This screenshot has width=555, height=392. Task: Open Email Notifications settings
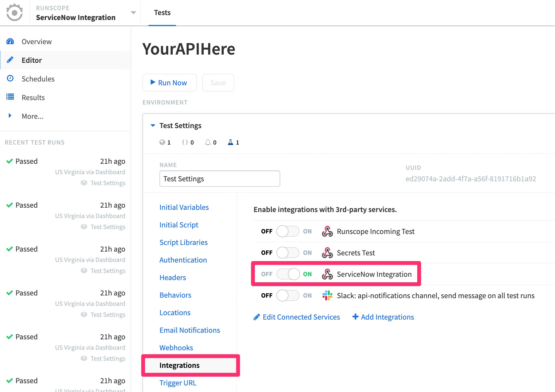click(190, 330)
